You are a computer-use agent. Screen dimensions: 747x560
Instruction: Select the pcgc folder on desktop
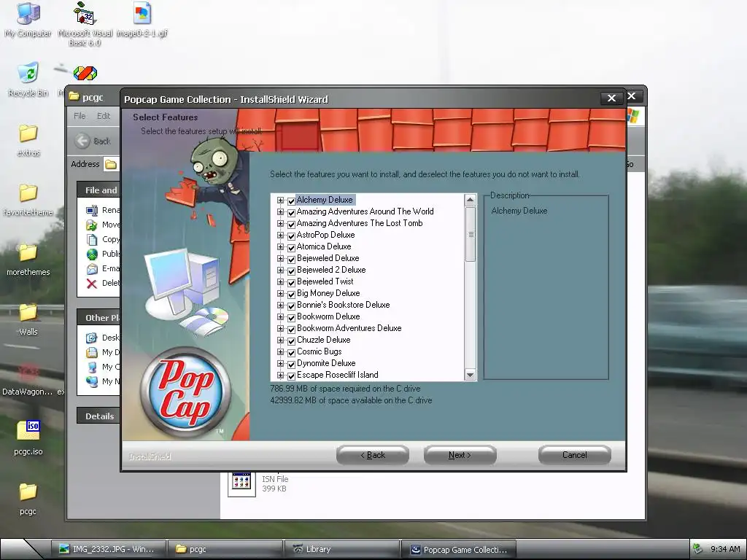[28, 492]
